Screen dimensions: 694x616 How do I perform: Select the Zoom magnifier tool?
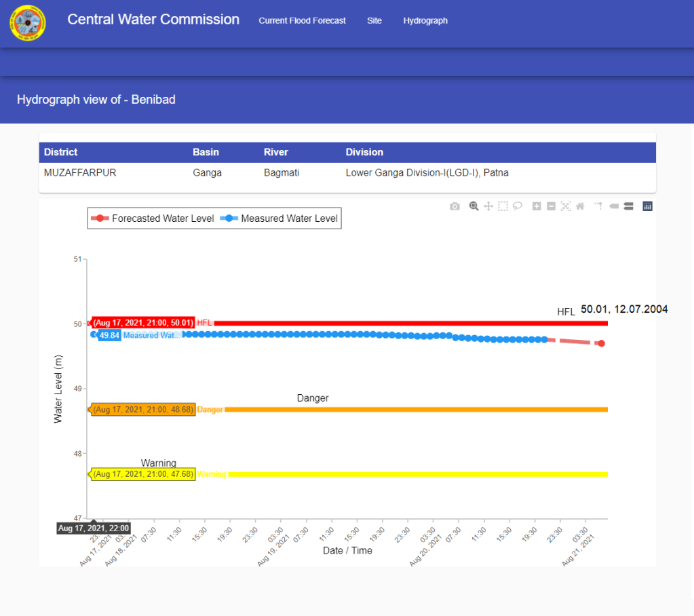click(474, 206)
